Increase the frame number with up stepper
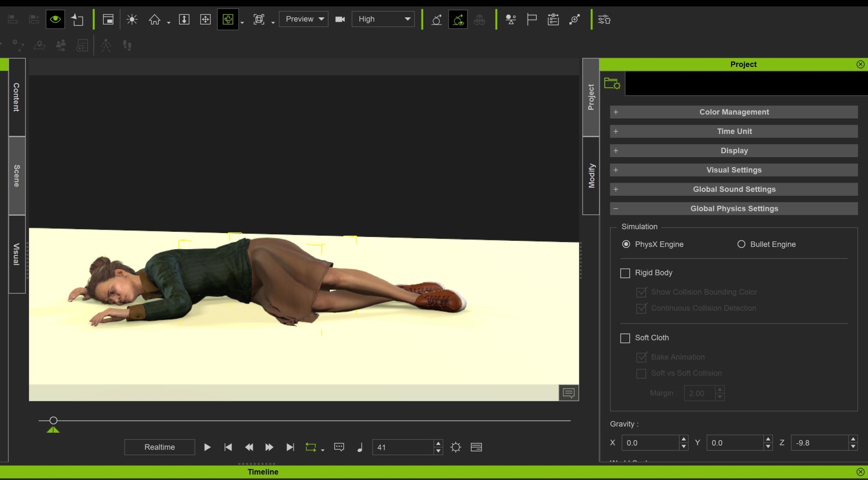 tap(438, 443)
